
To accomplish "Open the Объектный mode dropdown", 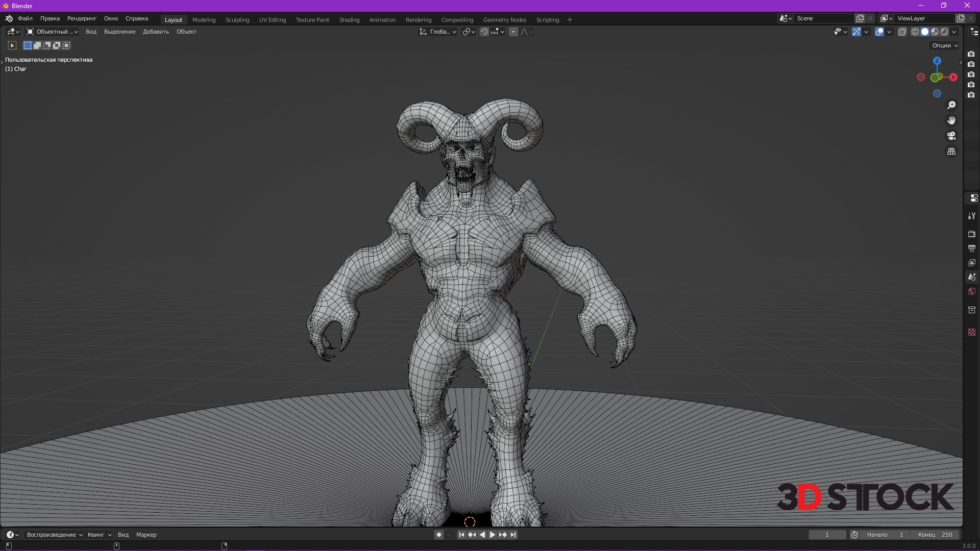I will (52, 32).
